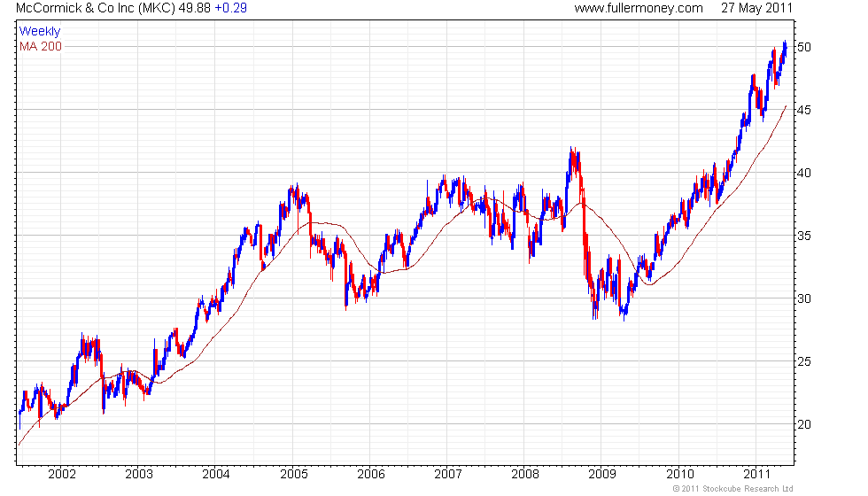Viewport: 868px width, 496px height.
Task: Select the MA 200 legend label
Action: tap(41, 46)
